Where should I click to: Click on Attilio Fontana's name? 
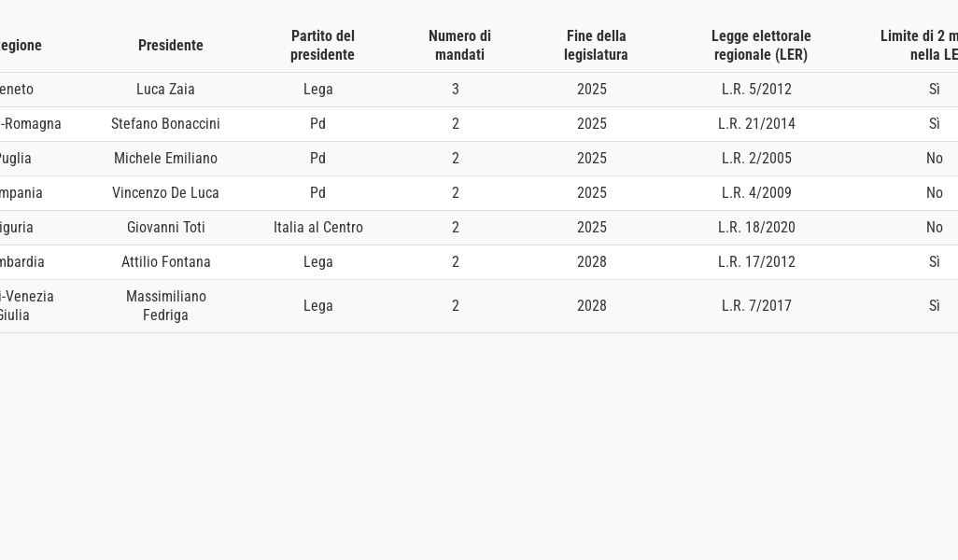click(x=165, y=262)
